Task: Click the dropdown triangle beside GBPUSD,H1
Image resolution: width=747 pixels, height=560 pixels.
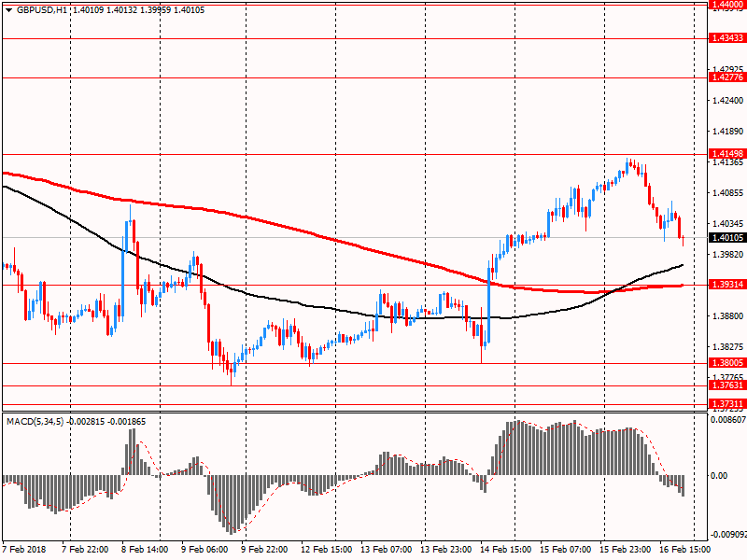Action: click(8, 10)
